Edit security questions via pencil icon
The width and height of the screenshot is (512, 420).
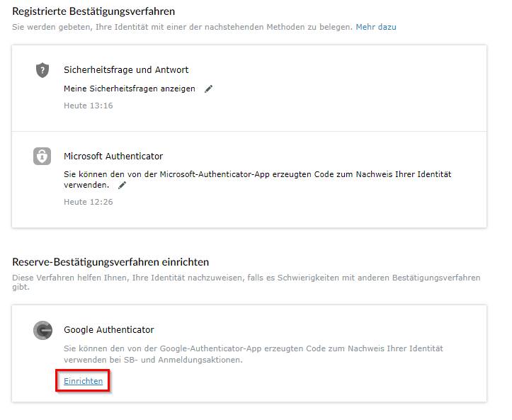(208, 89)
